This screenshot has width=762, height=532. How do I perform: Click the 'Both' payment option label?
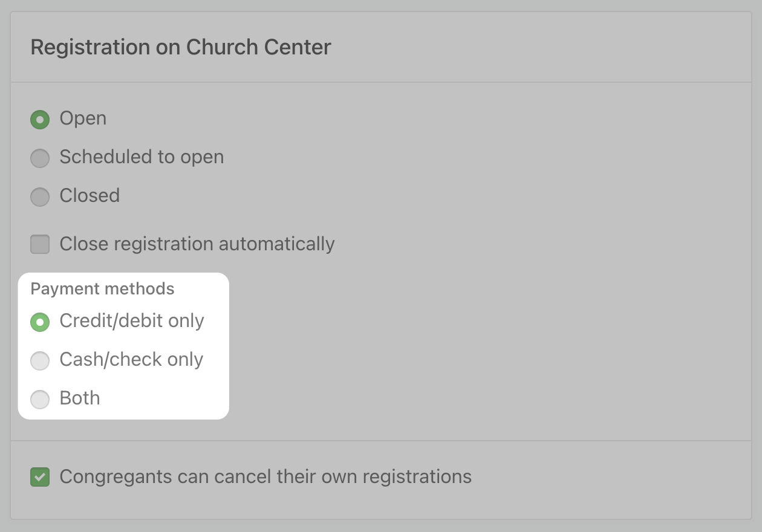point(80,398)
